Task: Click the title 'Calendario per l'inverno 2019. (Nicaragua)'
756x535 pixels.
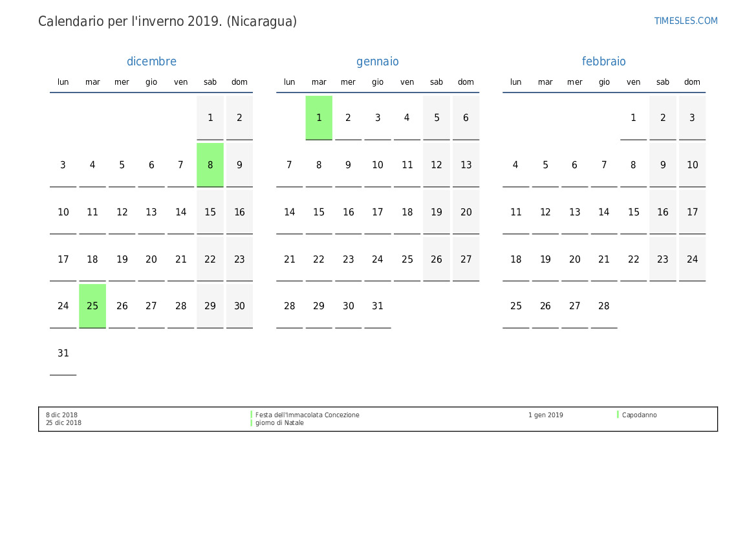Action: coord(167,21)
